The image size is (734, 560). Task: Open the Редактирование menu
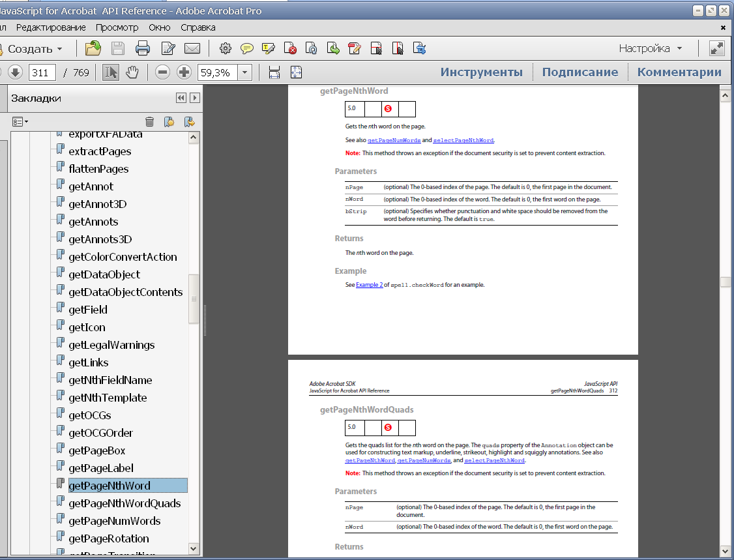[51, 27]
